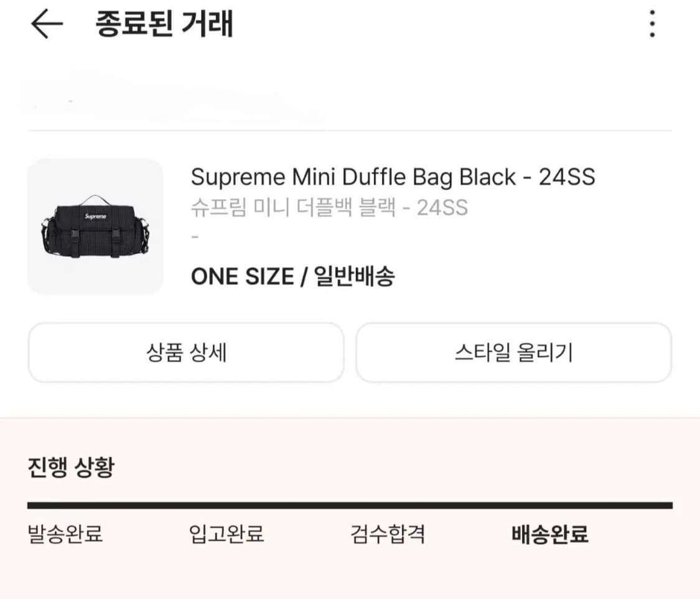Choose the 검수합격 progress step
This screenshot has height=599, width=700.
pos(388,534)
